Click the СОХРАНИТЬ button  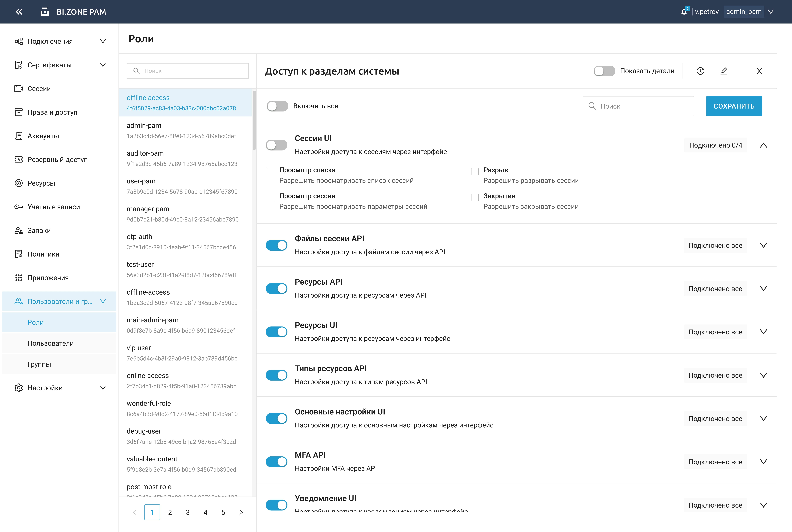tap(734, 106)
